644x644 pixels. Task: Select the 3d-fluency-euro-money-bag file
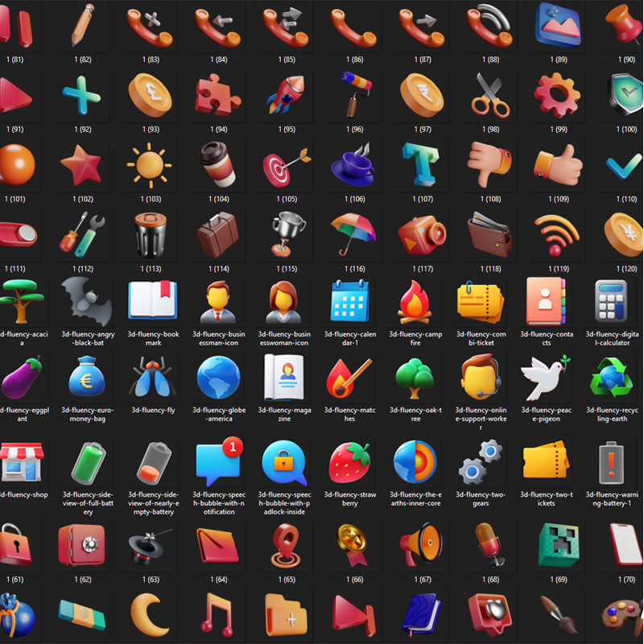(86, 377)
